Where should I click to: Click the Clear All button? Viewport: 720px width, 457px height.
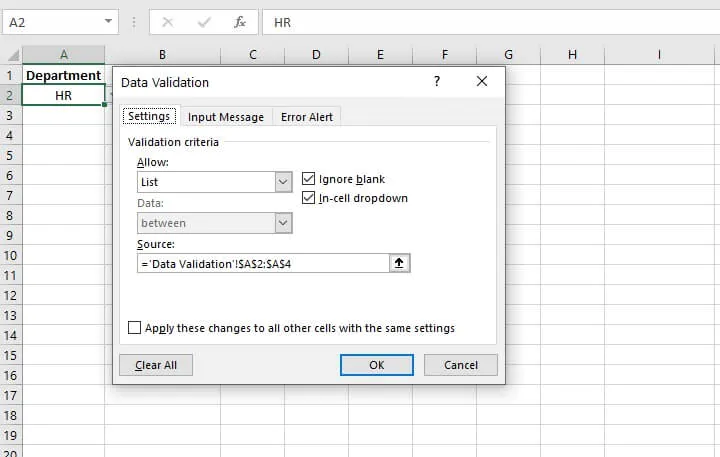tap(156, 365)
